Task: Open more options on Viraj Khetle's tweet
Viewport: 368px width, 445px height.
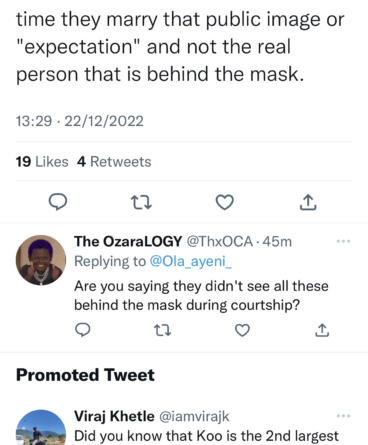Action: (343, 416)
